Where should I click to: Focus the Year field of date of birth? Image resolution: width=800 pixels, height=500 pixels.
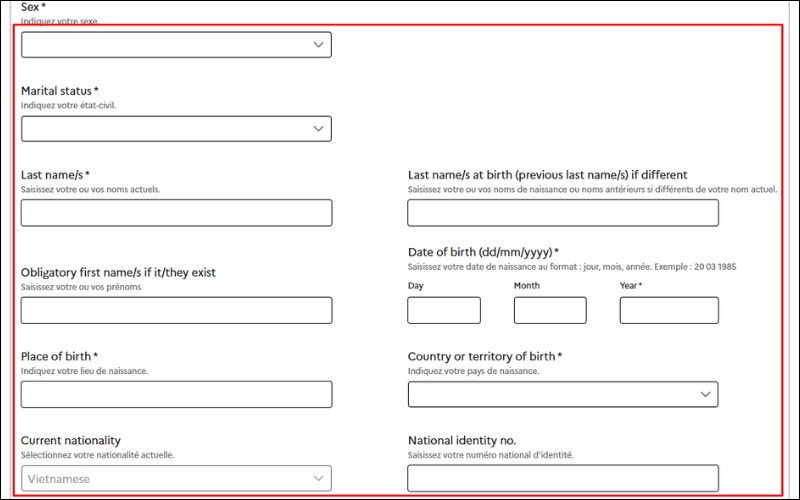click(x=669, y=311)
